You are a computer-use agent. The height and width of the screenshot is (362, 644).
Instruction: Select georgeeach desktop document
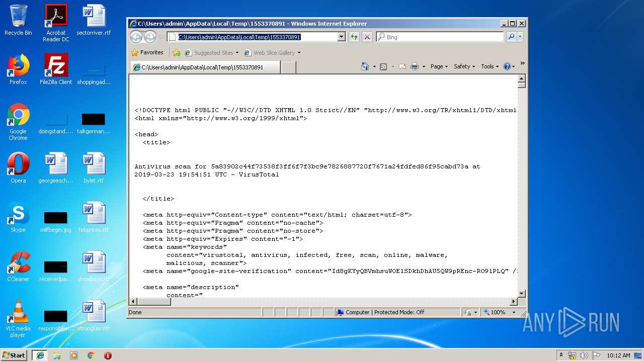(56, 168)
